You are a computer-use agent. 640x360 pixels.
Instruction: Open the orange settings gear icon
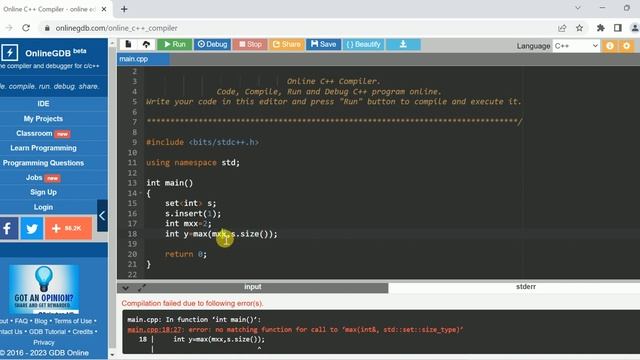627,46
